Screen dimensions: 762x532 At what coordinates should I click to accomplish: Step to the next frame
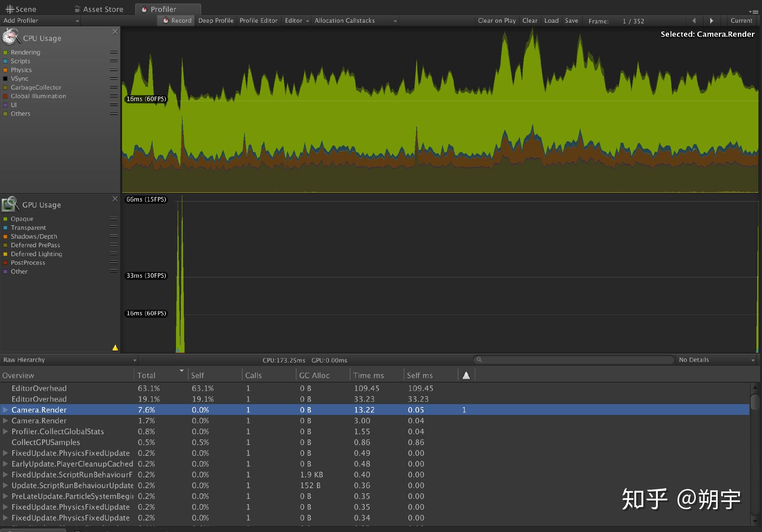tap(711, 21)
